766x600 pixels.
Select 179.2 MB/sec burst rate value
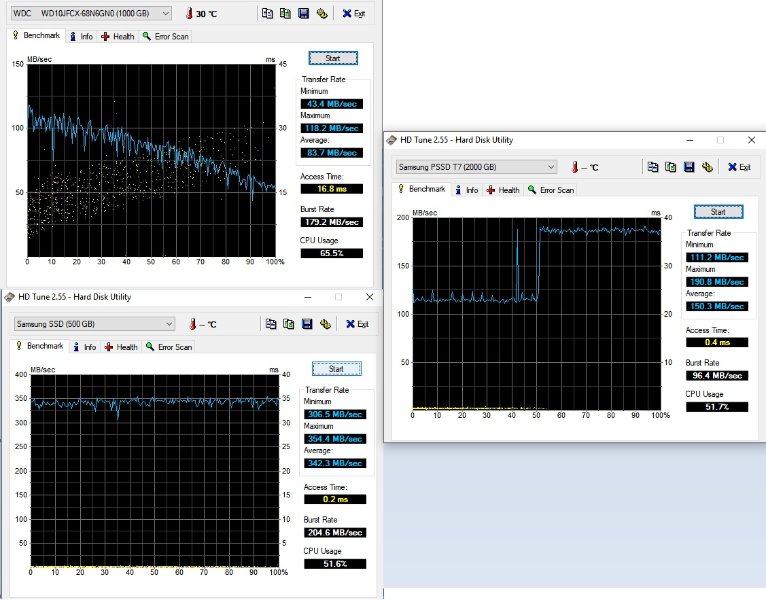(332, 222)
